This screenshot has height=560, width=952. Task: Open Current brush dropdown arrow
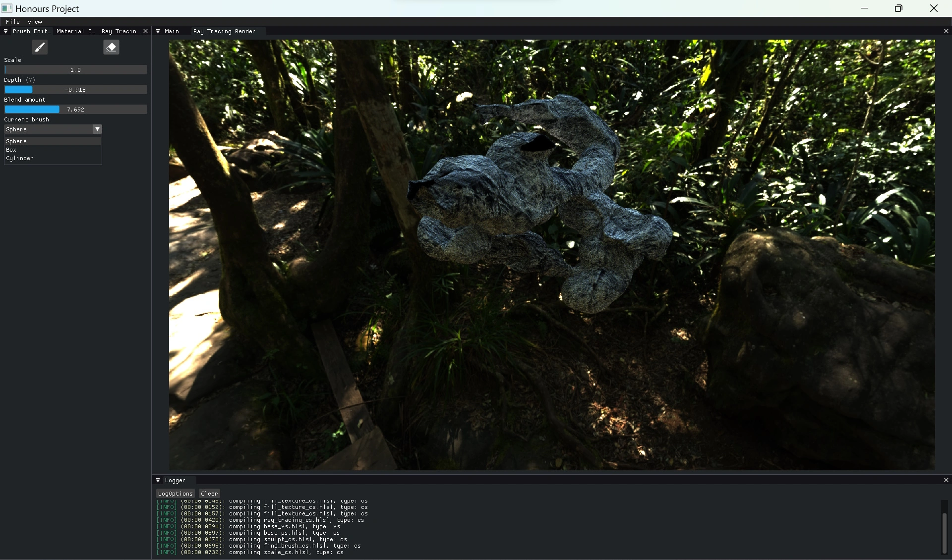pyautogui.click(x=97, y=129)
